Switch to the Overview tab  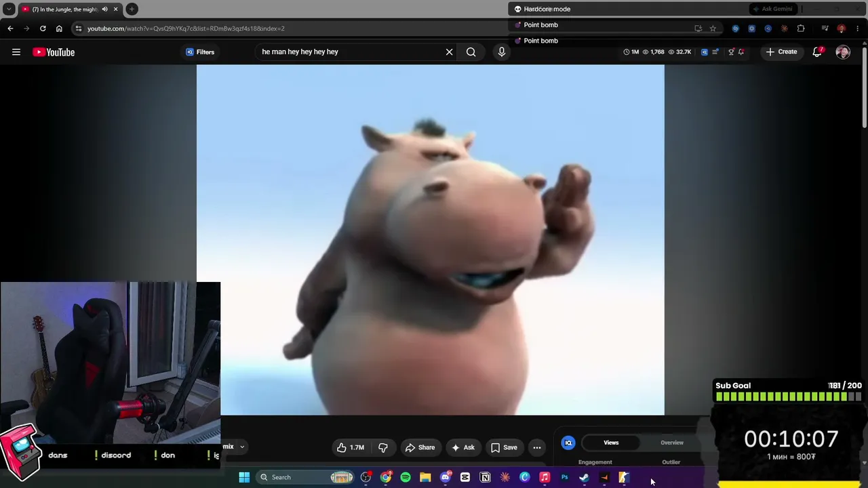tap(672, 443)
